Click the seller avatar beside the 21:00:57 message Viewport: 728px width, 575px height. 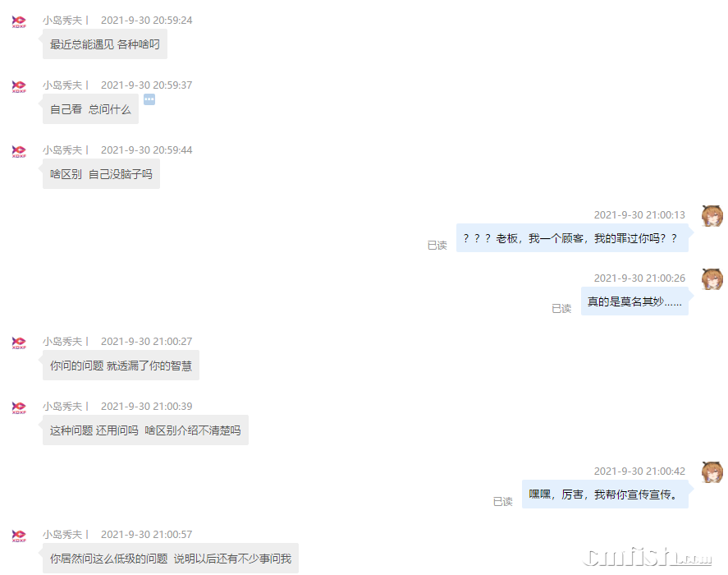pos(19,536)
